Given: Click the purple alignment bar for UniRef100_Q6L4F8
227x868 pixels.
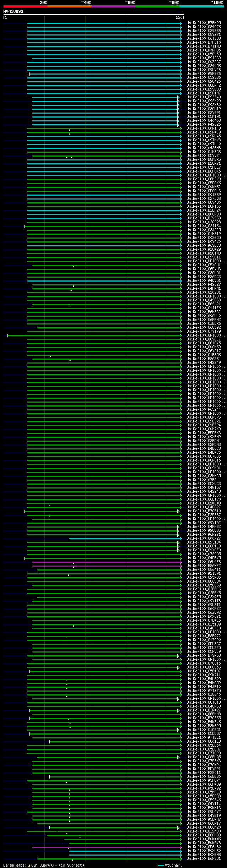Looking at the screenshot, I should pos(106,562).
